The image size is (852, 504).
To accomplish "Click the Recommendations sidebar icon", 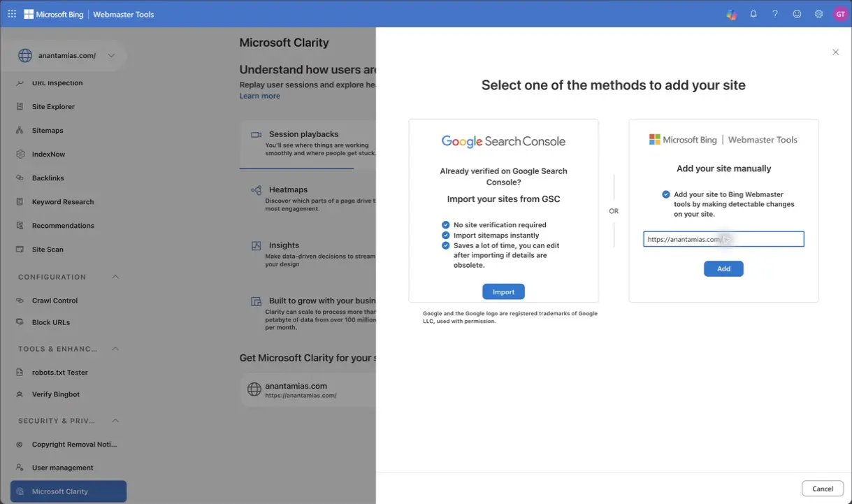I will point(20,225).
